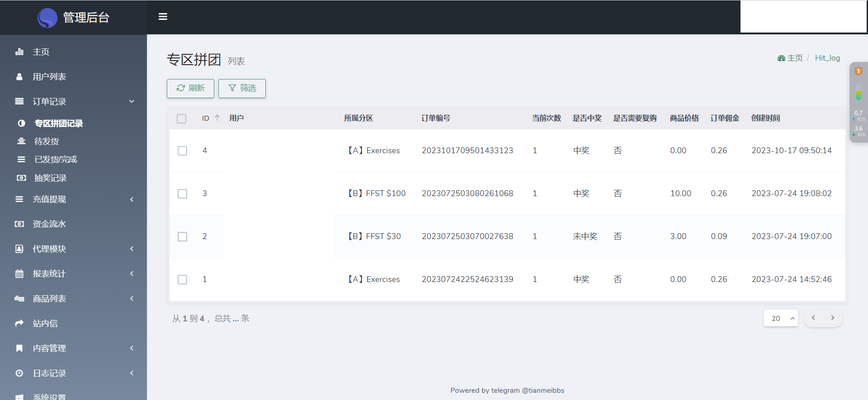868x400 pixels.
Task: Click the 日志记录 clock icon
Action: 19,373
